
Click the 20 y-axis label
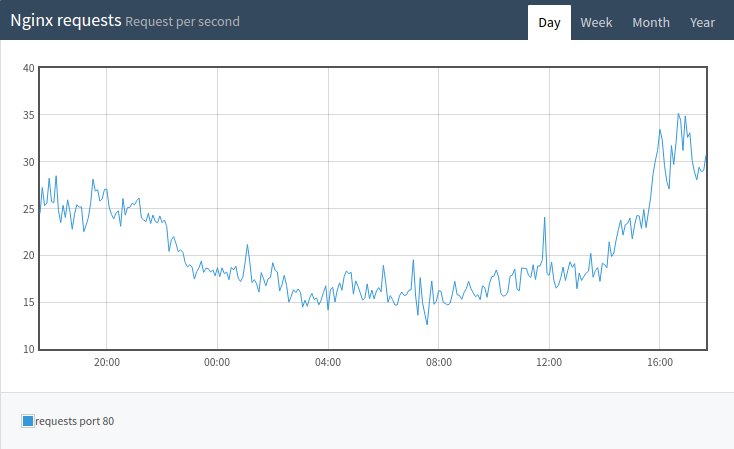tap(29, 255)
